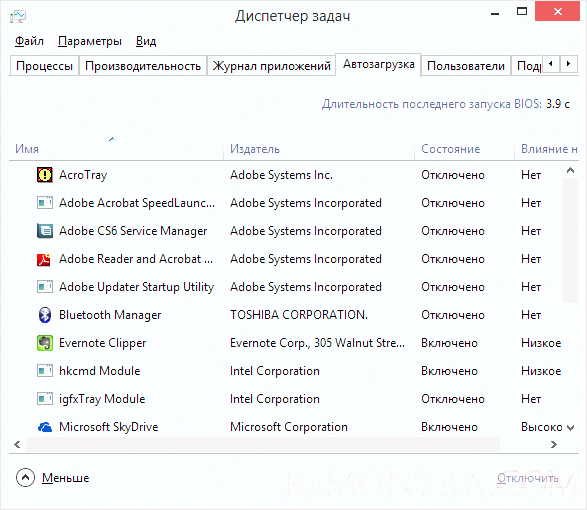Click the BIOS startup duration text
Image resolution: width=587 pixels, height=510 pixels.
tap(446, 104)
